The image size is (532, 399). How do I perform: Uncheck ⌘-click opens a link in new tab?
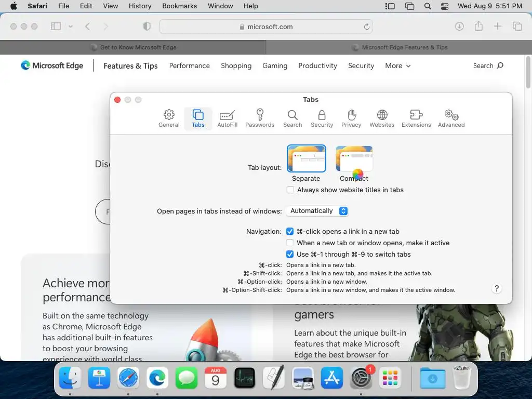(290, 231)
